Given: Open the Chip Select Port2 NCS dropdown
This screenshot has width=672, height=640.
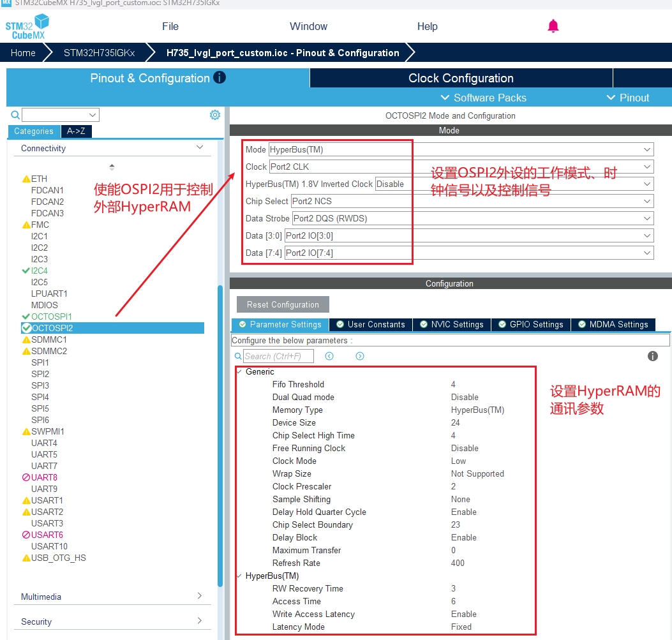Looking at the screenshot, I should click(472, 201).
